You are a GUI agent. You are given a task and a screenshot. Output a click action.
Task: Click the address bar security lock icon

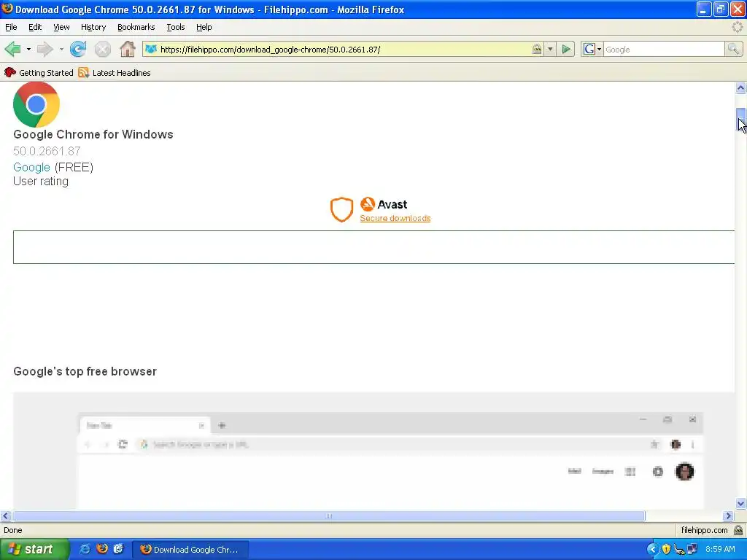pos(536,49)
